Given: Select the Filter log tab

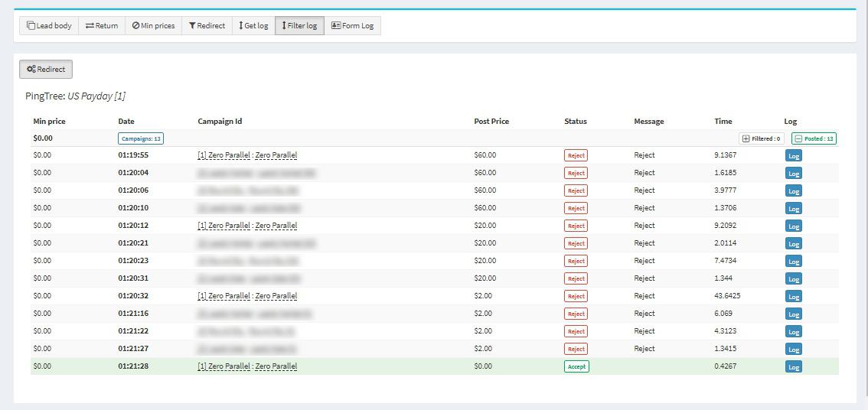Looking at the screenshot, I should click(299, 26).
